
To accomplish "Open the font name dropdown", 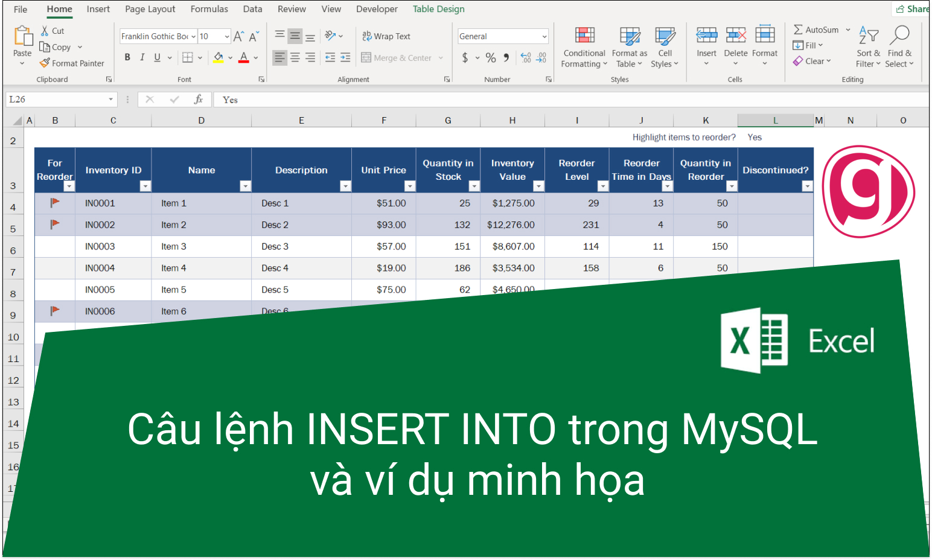I will coord(193,36).
